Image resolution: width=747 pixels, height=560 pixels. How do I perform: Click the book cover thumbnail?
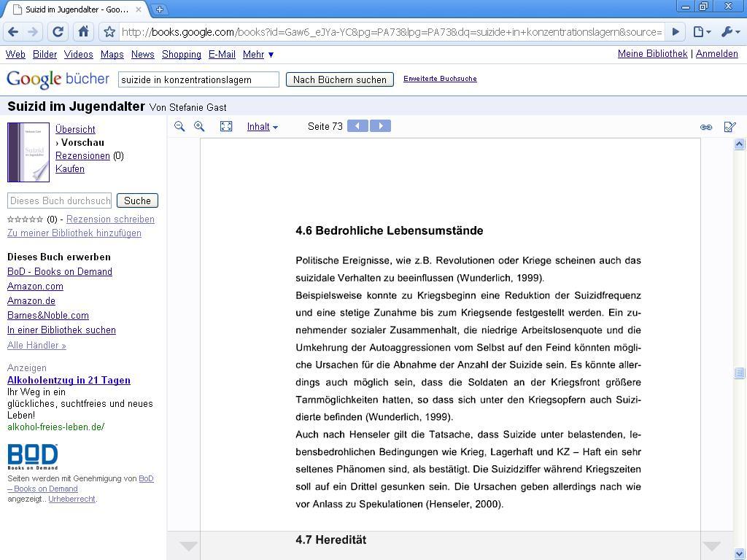point(28,152)
